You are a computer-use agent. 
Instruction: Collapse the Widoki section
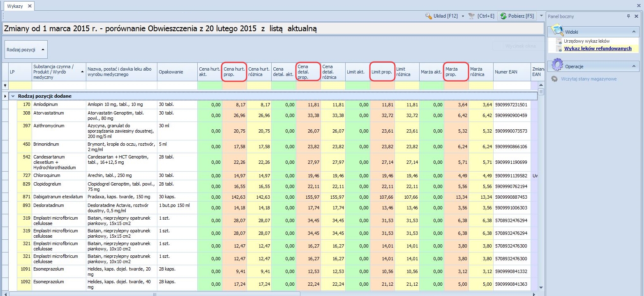pyautogui.click(x=633, y=31)
